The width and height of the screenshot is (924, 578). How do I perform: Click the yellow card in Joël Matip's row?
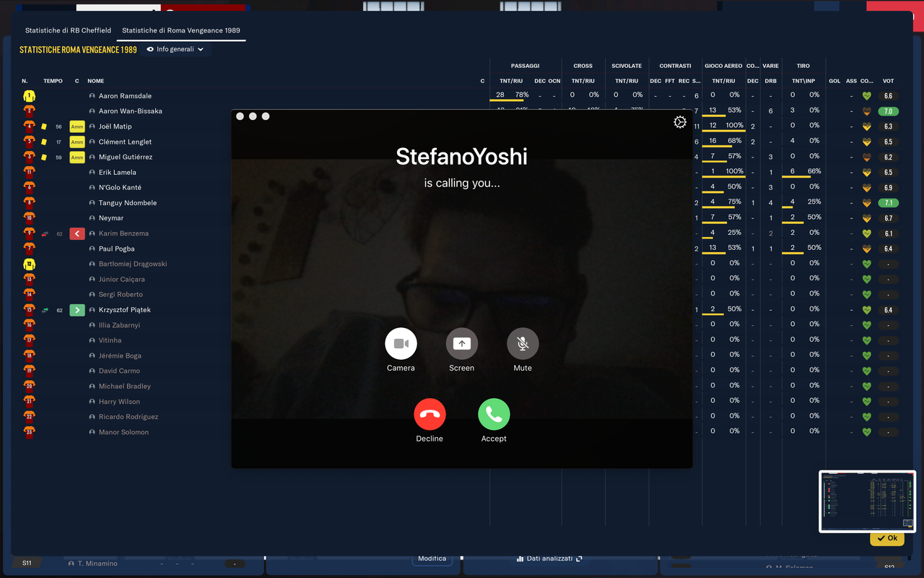tap(43, 126)
